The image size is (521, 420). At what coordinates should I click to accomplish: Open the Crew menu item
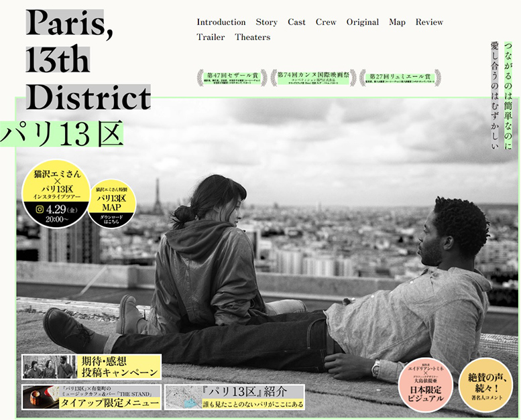[x=326, y=22]
